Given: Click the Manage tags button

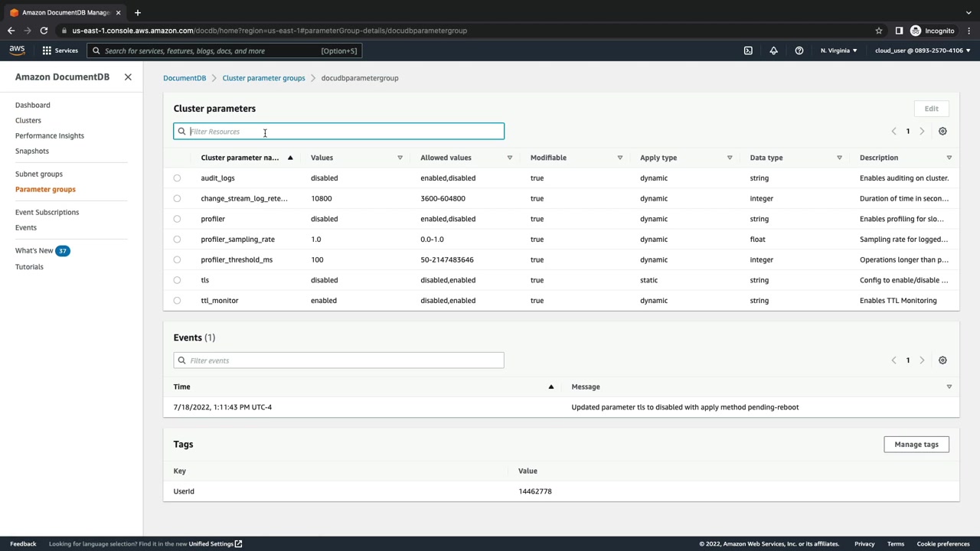Looking at the screenshot, I should point(916,445).
